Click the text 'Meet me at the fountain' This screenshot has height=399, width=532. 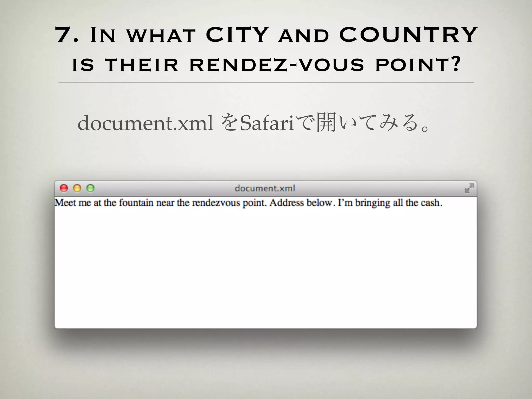104,203
